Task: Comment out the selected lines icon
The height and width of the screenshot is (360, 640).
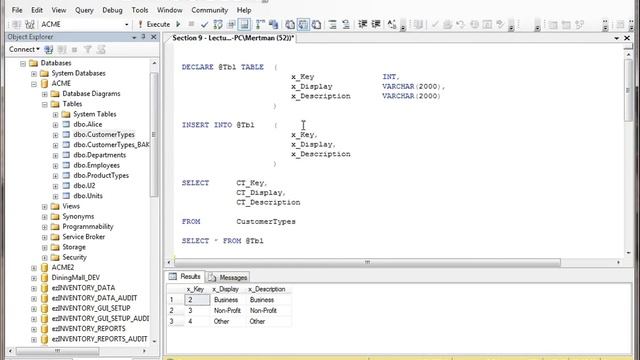Action: [333, 24]
